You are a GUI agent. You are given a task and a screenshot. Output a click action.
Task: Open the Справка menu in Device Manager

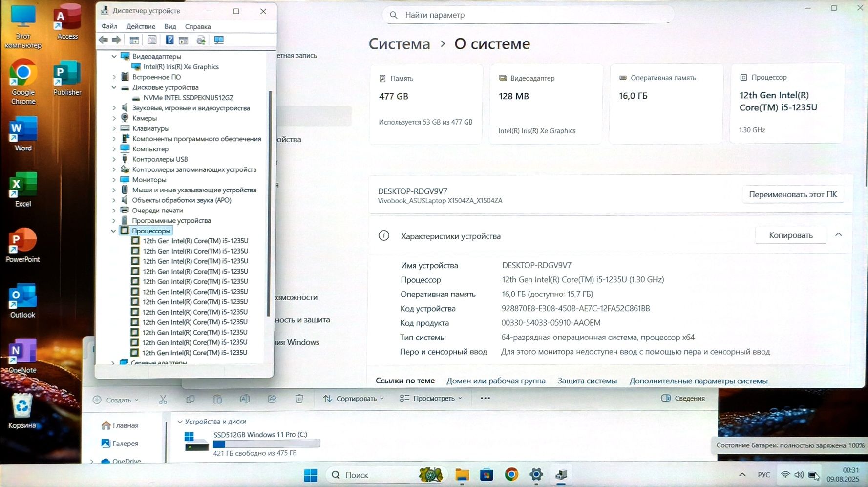click(198, 26)
